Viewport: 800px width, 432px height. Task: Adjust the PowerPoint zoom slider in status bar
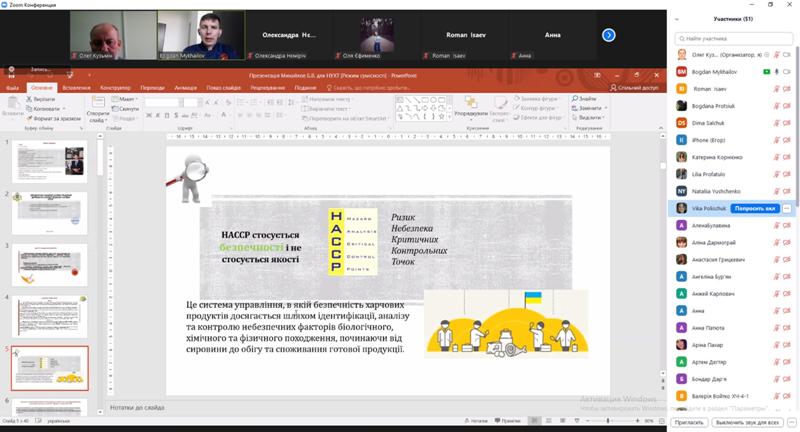[610, 421]
